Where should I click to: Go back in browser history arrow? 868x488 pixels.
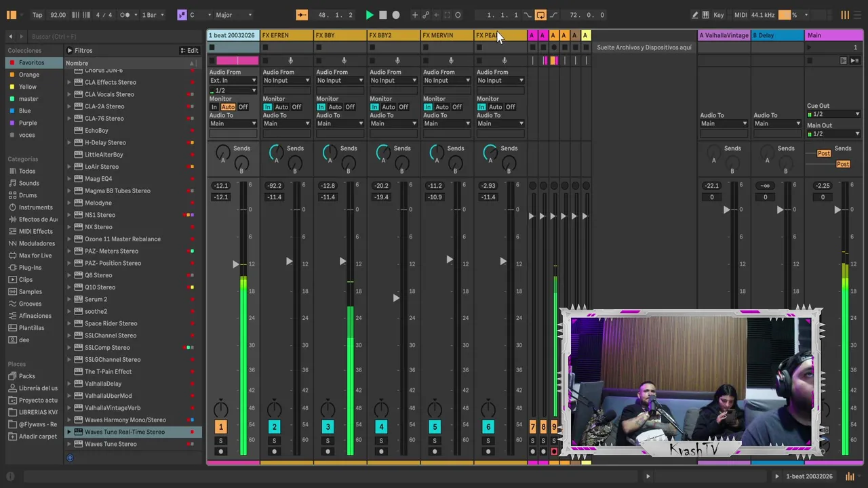[10, 37]
